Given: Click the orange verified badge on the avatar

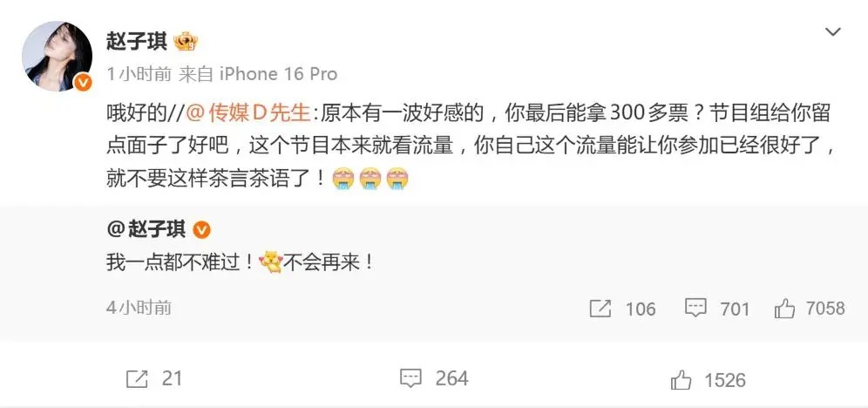Looking at the screenshot, I should (83, 83).
